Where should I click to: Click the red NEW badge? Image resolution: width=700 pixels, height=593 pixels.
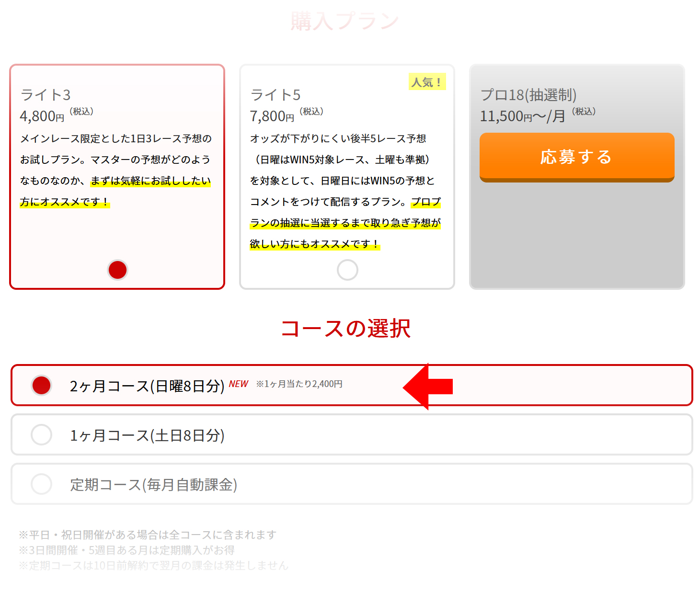pyautogui.click(x=238, y=384)
